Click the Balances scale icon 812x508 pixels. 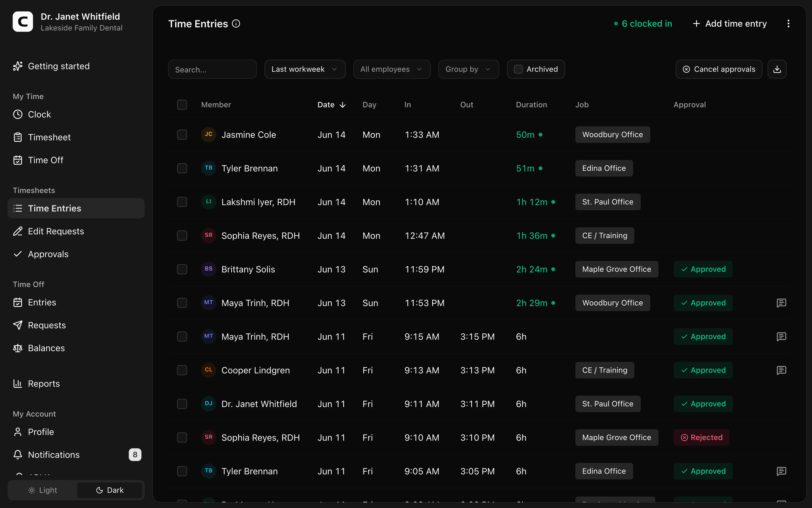click(x=18, y=348)
